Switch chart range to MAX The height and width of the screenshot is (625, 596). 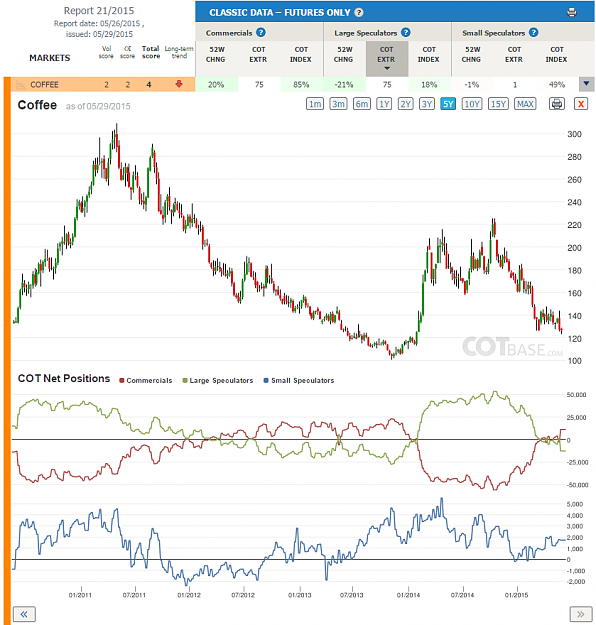click(x=525, y=104)
